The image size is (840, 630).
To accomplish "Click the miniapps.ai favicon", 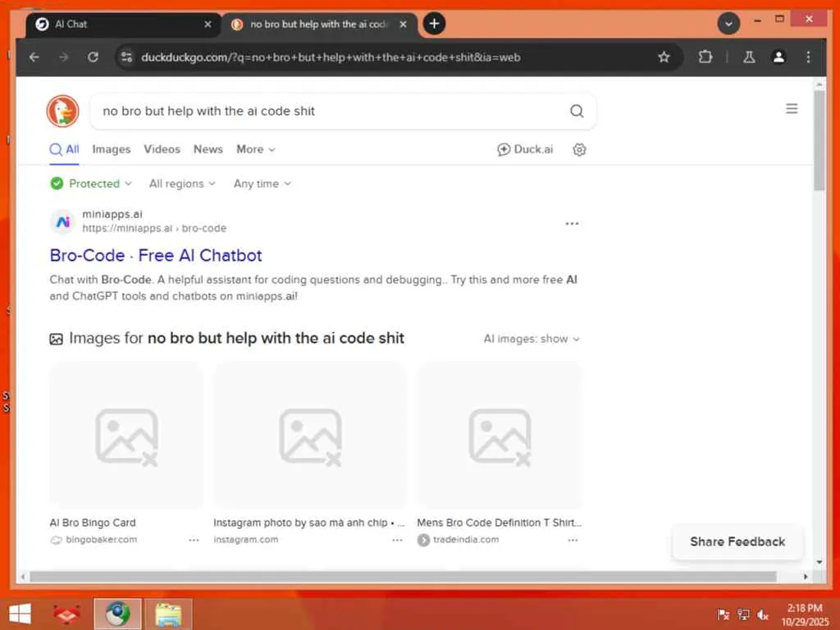I will coord(62,221).
